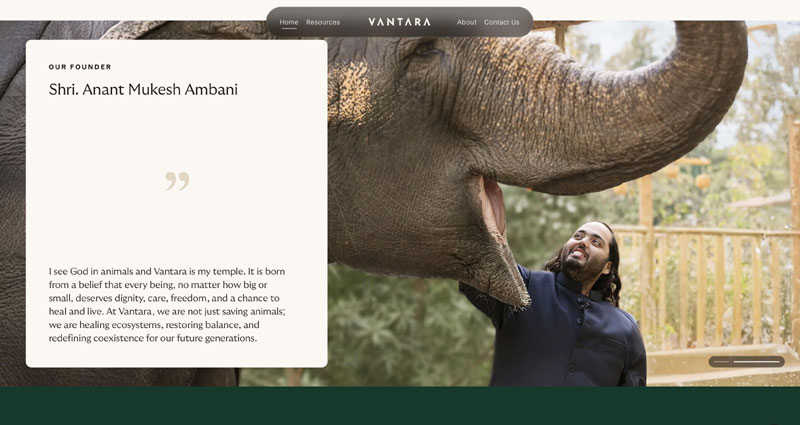Click the yellow patch on elephant's forehead

(x=349, y=94)
